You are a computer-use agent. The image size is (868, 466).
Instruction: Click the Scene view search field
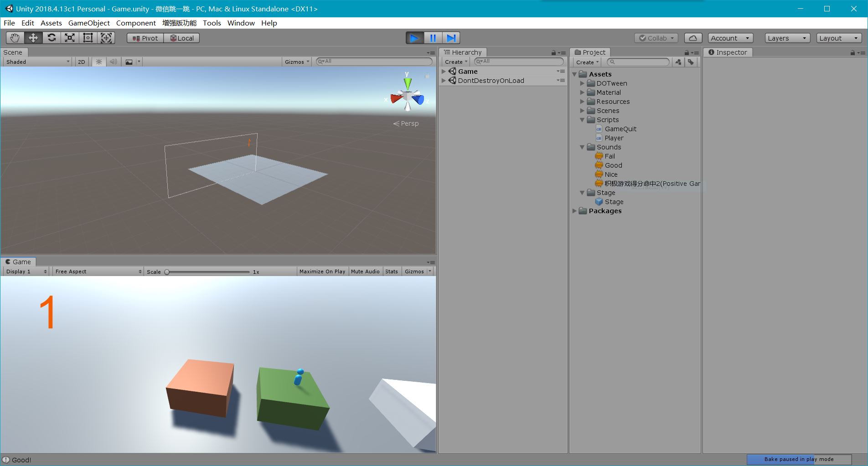(x=374, y=61)
